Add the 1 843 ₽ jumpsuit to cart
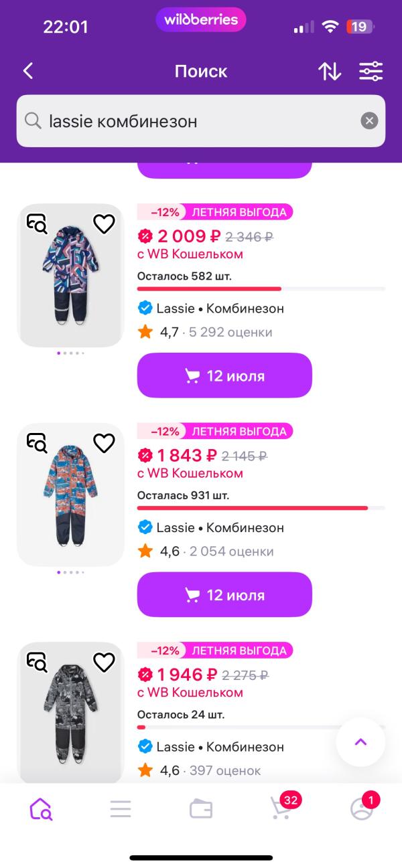 point(224,595)
